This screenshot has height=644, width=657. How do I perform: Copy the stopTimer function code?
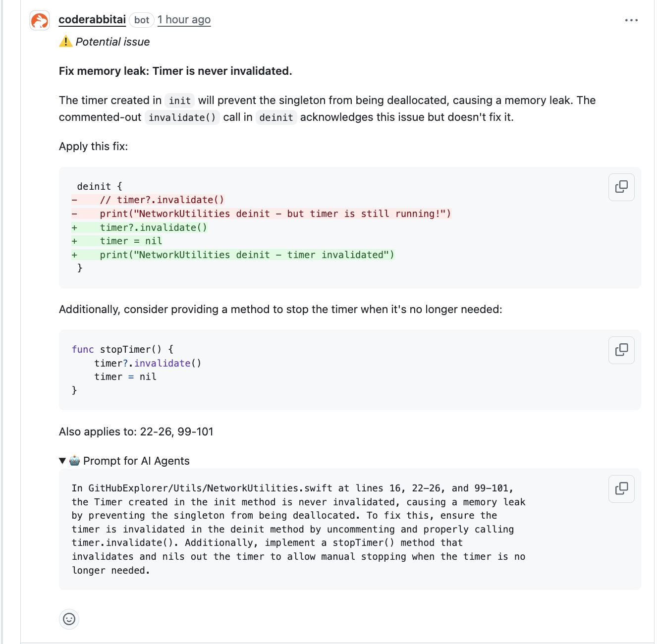pyautogui.click(x=621, y=350)
